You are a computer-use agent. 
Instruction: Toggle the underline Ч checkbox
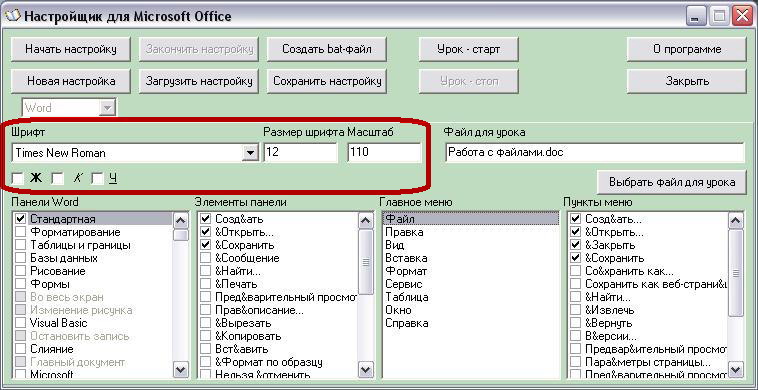(98, 179)
